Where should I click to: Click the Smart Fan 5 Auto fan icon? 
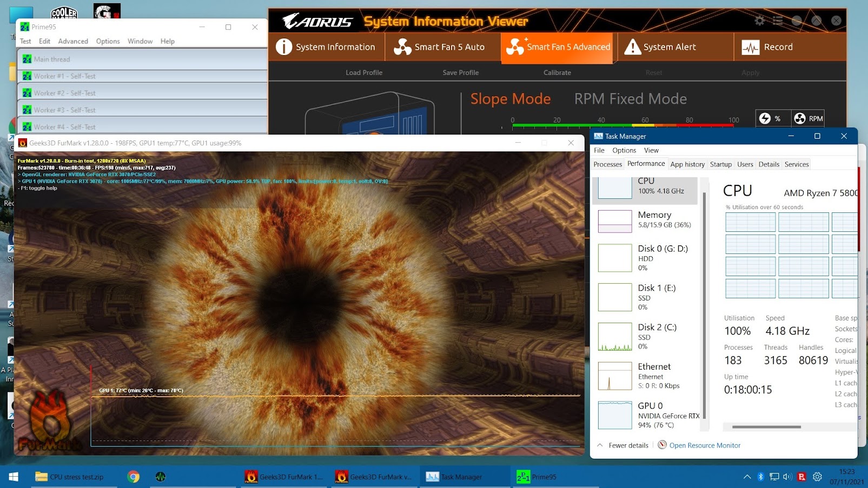[402, 47]
